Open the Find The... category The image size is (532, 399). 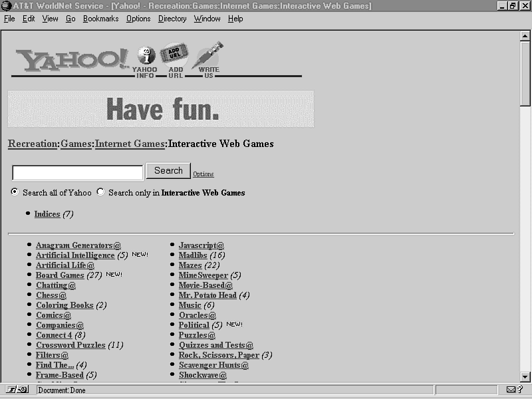(55, 365)
